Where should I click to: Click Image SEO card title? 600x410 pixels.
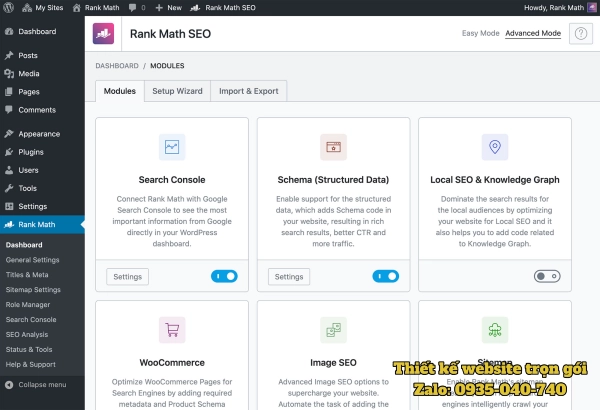333,363
